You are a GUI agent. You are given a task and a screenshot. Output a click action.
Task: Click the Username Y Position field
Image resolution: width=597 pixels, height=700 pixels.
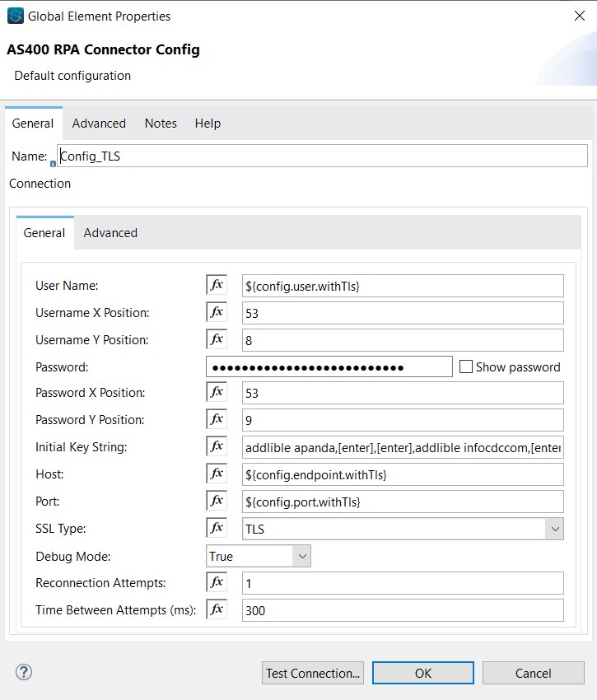pyautogui.click(x=403, y=340)
